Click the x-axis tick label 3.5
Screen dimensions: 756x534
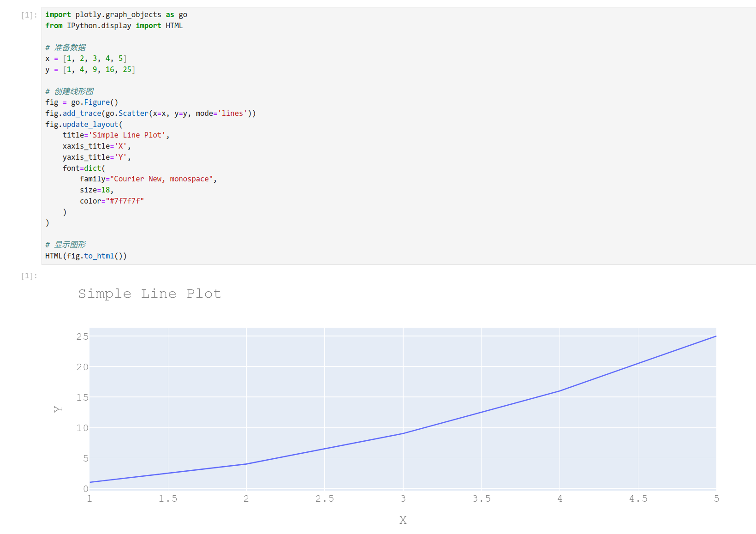click(482, 498)
